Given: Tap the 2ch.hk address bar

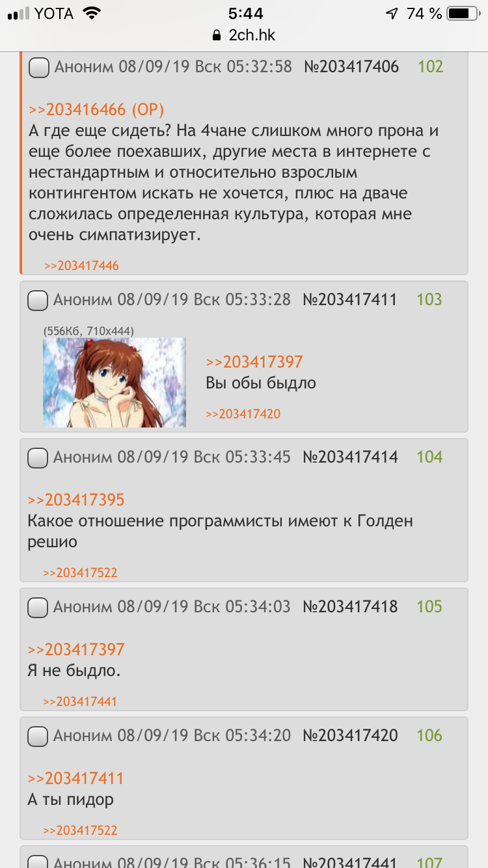Looking at the screenshot, I should (244, 35).
